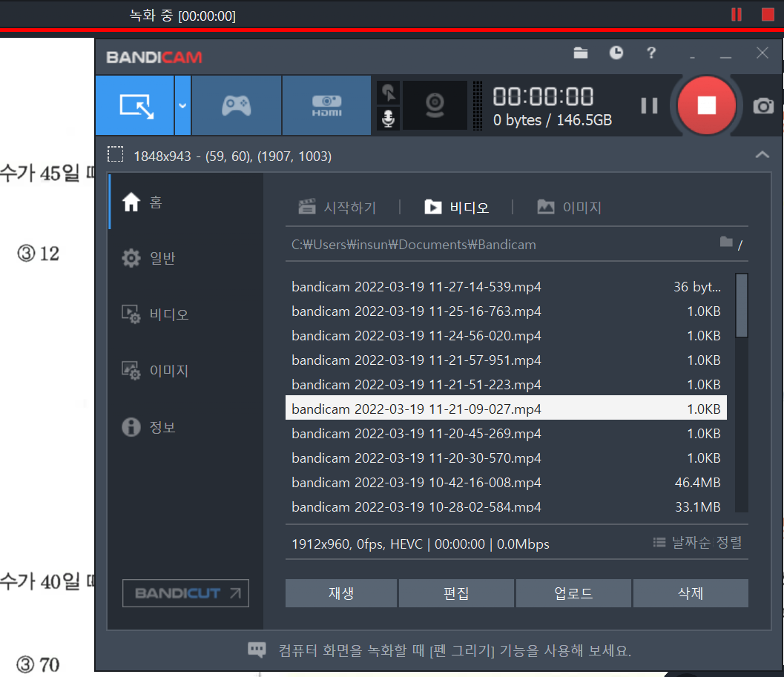784x677 pixels.
Task: Click 46.4MB size of 10-42-16-008 file
Action: click(697, 482)
